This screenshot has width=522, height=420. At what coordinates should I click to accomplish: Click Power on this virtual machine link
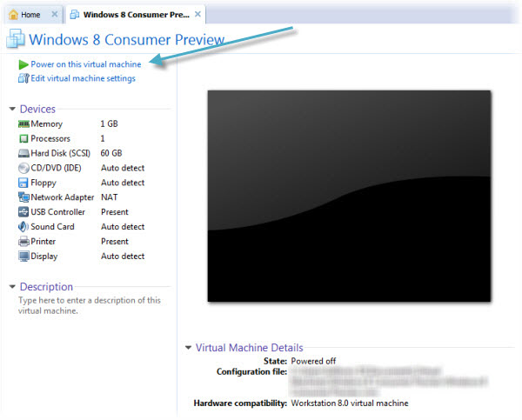[x=85, y=64]
